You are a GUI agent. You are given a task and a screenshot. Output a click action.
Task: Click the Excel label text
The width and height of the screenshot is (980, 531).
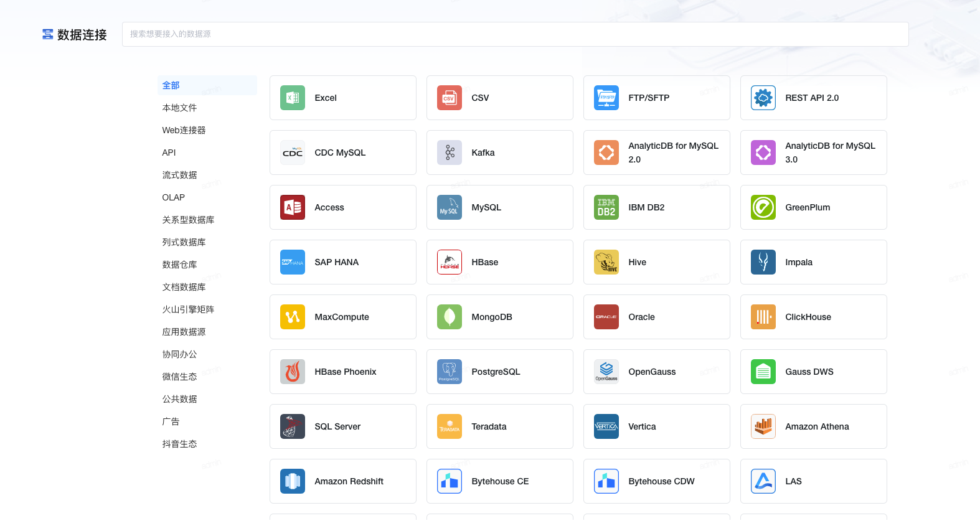[326, 98]
